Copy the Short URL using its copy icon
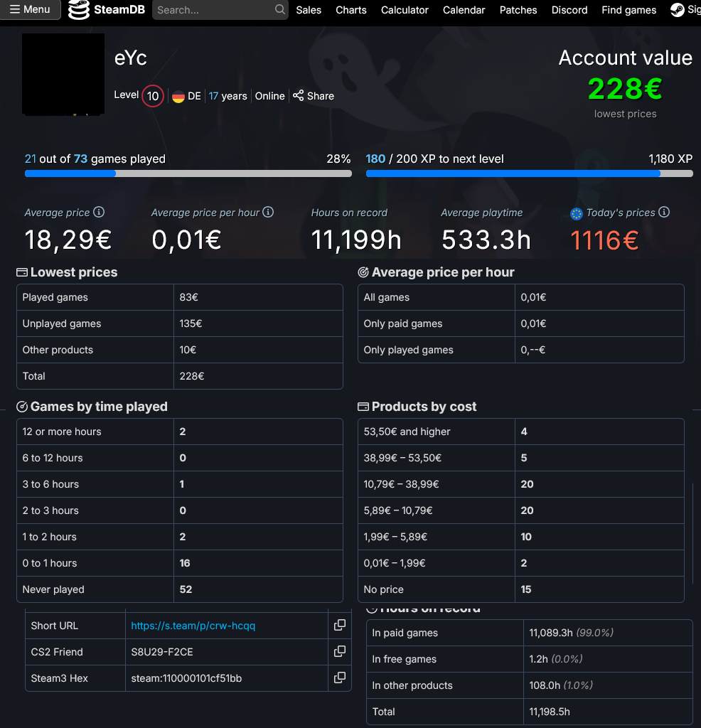Viewport: 701px width, 728px height. [339, 625]
